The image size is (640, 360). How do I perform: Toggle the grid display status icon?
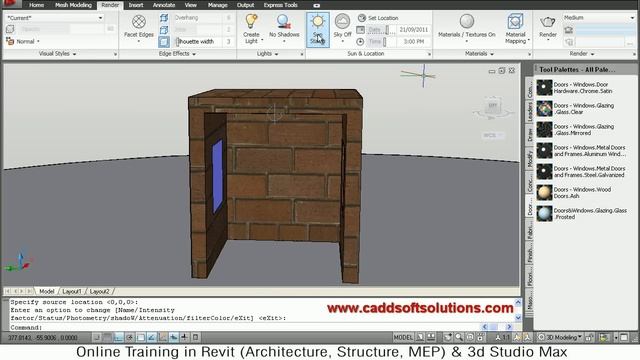point(107,338)
